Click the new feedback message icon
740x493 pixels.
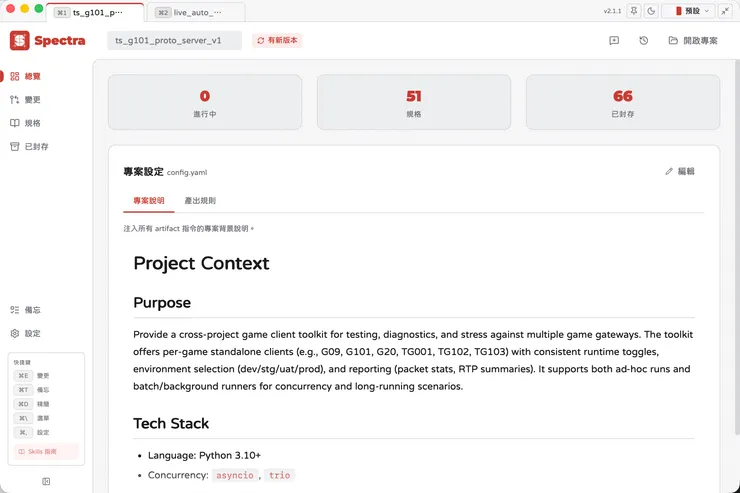pos(614,41)
